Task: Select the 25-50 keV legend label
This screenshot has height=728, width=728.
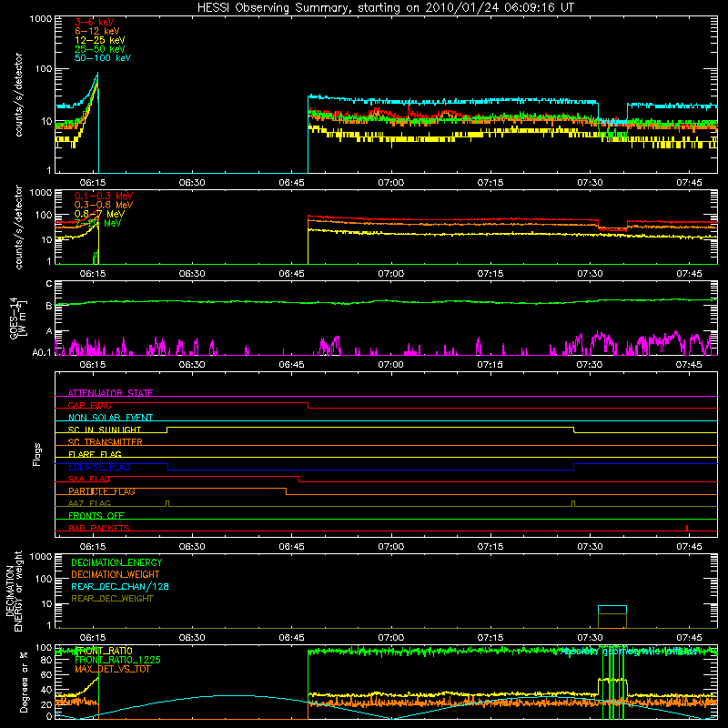Action: pyautogui.click(x=100, y=49)
